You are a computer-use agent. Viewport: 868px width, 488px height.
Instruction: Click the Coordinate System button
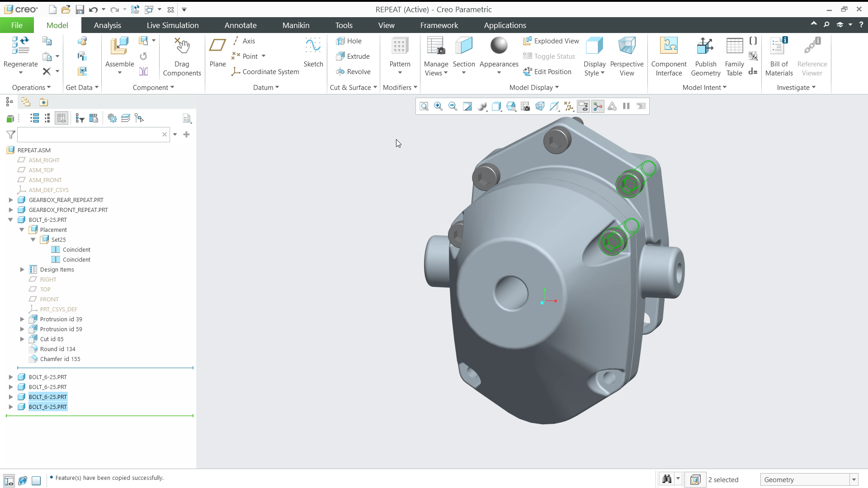(x=265, y=72)
